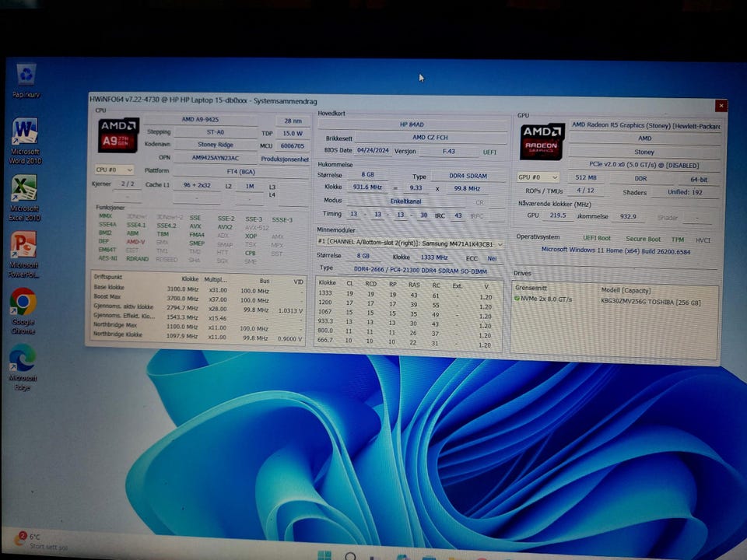Click the green NVMe drive status icon
The image size is (747, 560).
[x=517, y=299]
